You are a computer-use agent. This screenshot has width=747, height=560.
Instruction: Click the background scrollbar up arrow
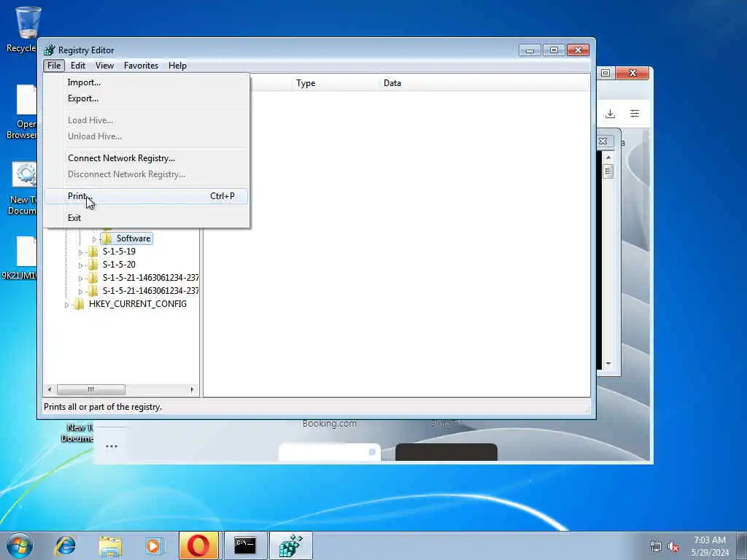[608, 157]
